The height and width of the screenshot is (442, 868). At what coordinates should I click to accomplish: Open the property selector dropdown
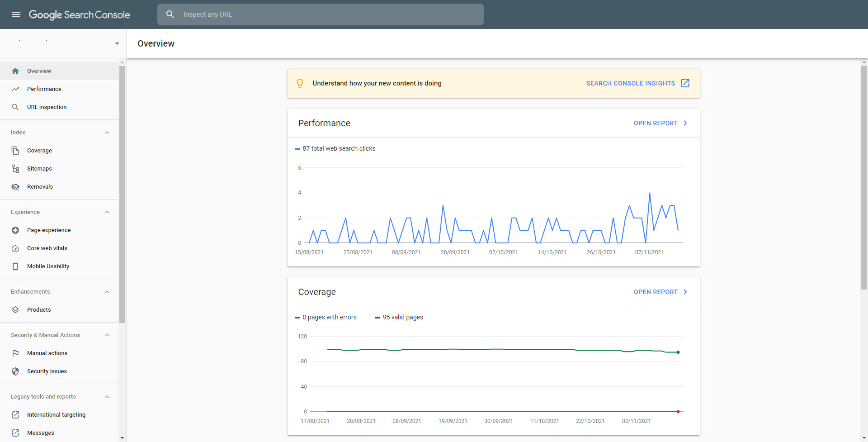[x=117, y=44]
